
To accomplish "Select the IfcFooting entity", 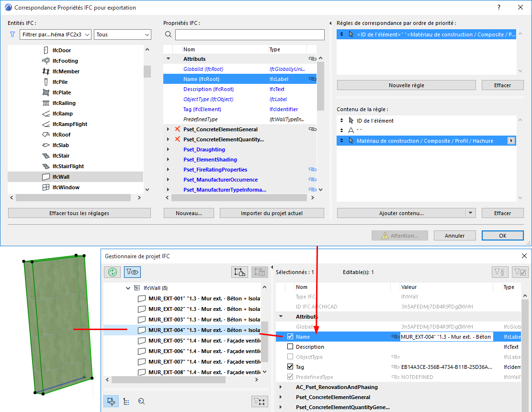I will 65,61.
